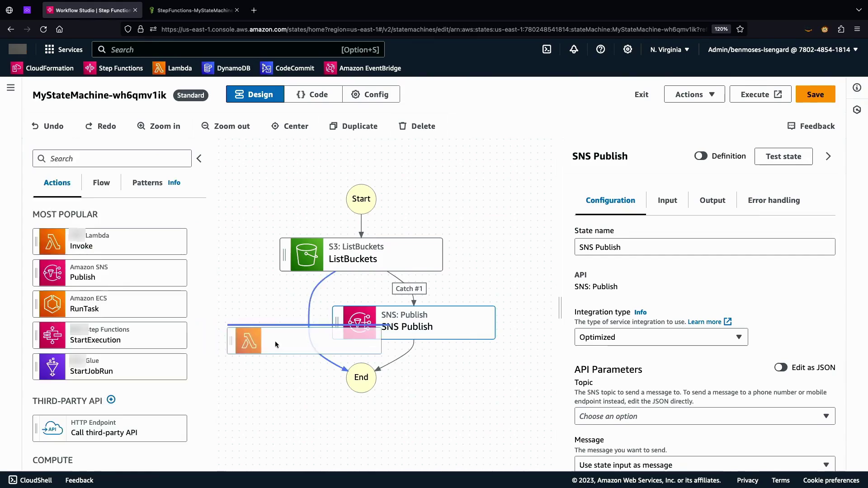This screenshot has height=488, width=868.
Task: Click the Delete trash icon
Action: (402, 126)
